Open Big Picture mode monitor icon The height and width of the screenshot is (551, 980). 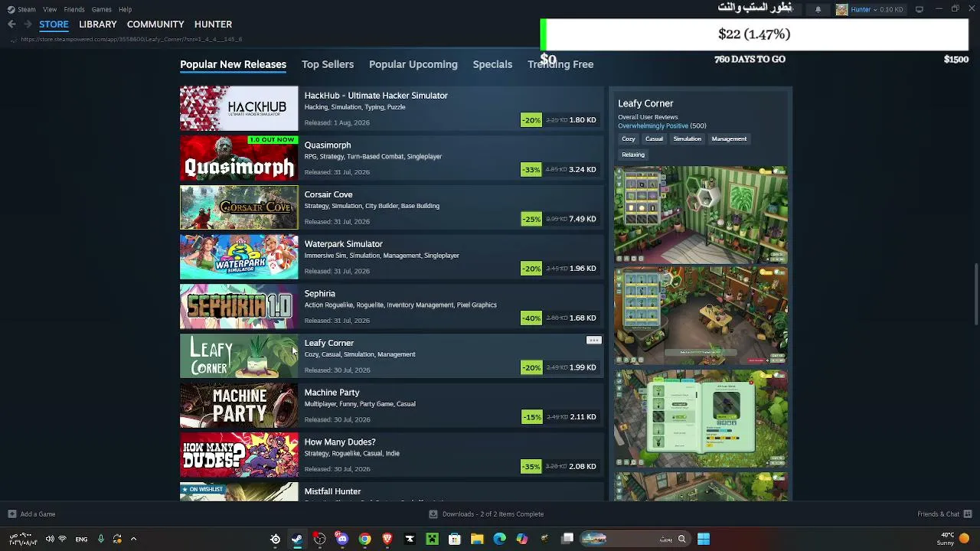pos(920,9)
